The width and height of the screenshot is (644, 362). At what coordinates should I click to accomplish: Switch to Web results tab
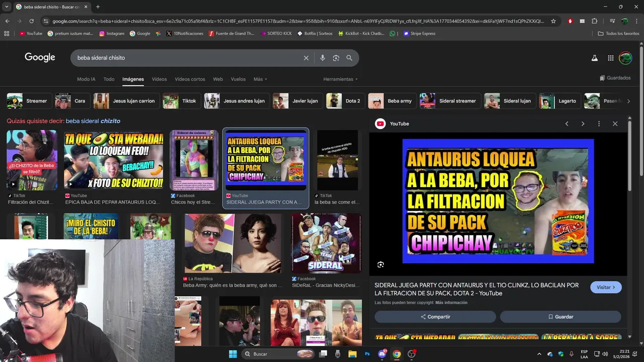[218, 79]
